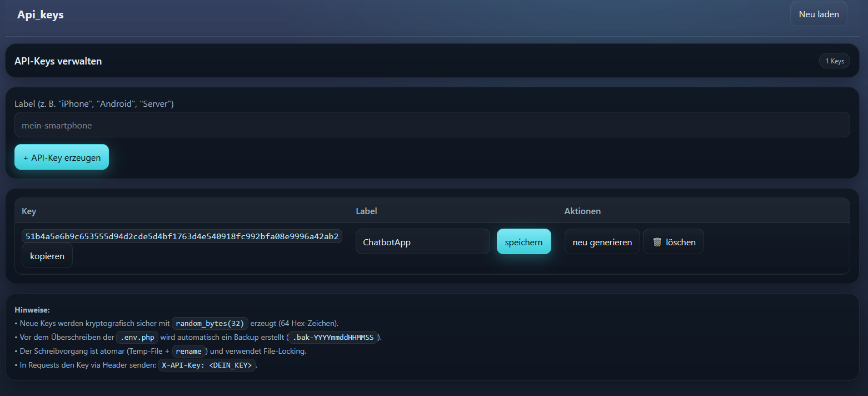The width and height of the screenshot is (868, 396).
Task: Click the .env.php code snippet
Action: pyautogui.click(x=137, y=338)
